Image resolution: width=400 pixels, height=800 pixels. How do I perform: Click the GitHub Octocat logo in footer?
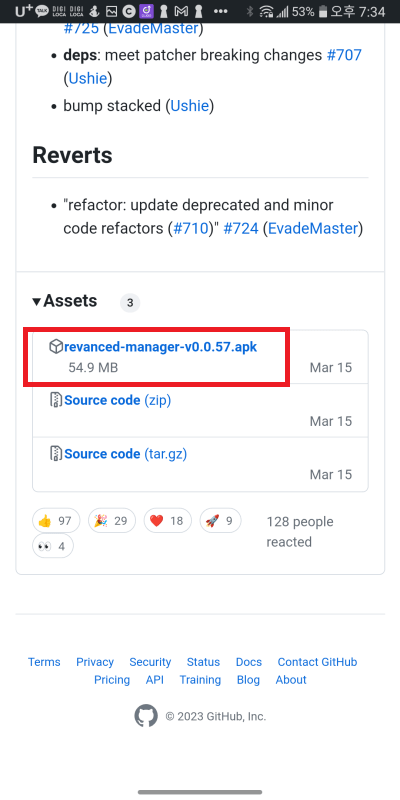146,716
